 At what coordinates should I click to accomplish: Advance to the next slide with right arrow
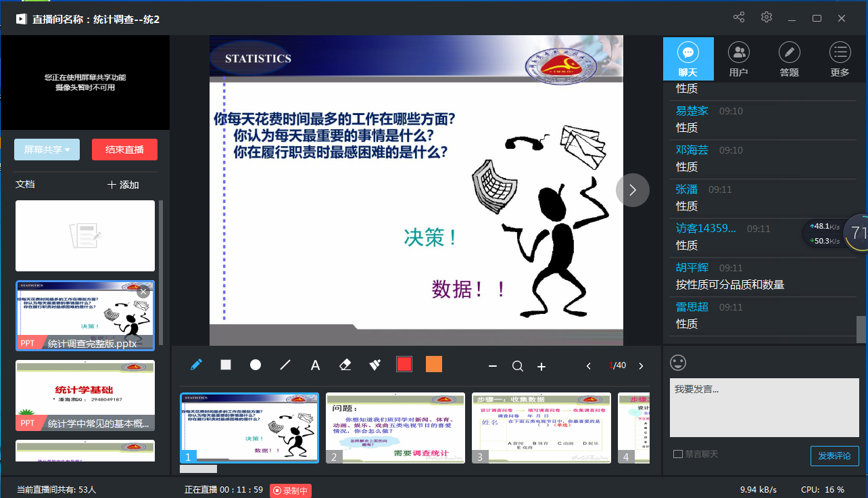(632, 190)
